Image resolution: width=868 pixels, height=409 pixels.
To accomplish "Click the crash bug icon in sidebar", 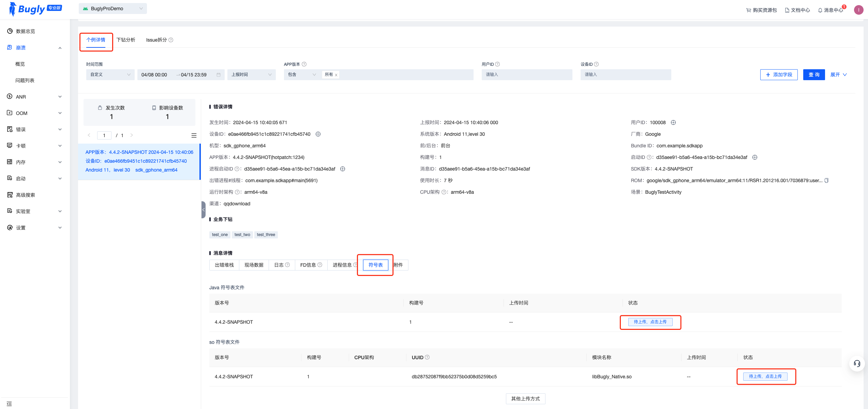I will pyautogui.click(x=10, y=47).
